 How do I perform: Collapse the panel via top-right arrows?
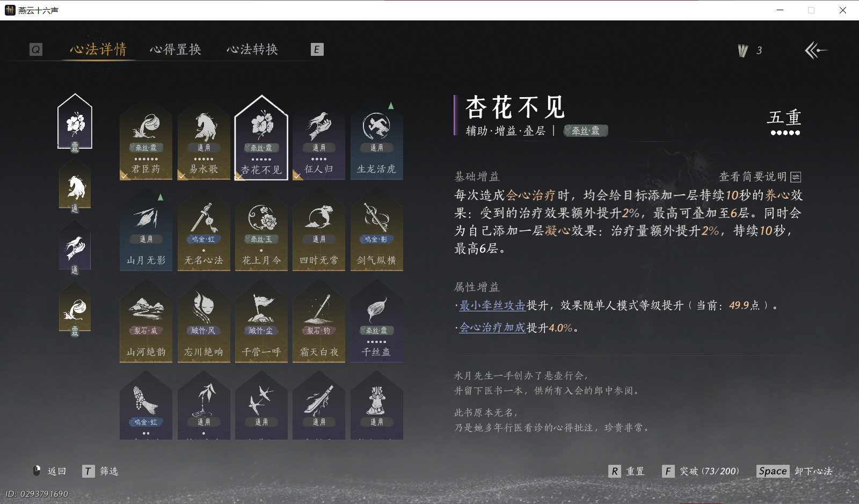point(816,50)
